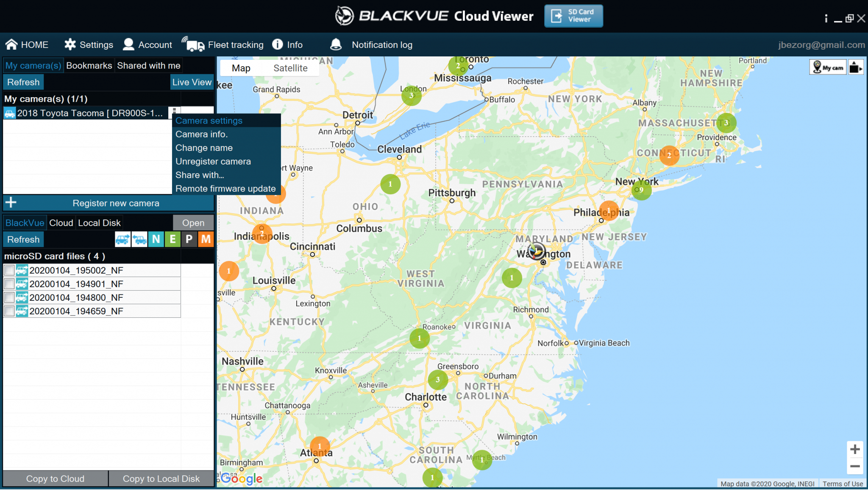
Task: Open the Info menu item
Action: click(x=287, y=45)
